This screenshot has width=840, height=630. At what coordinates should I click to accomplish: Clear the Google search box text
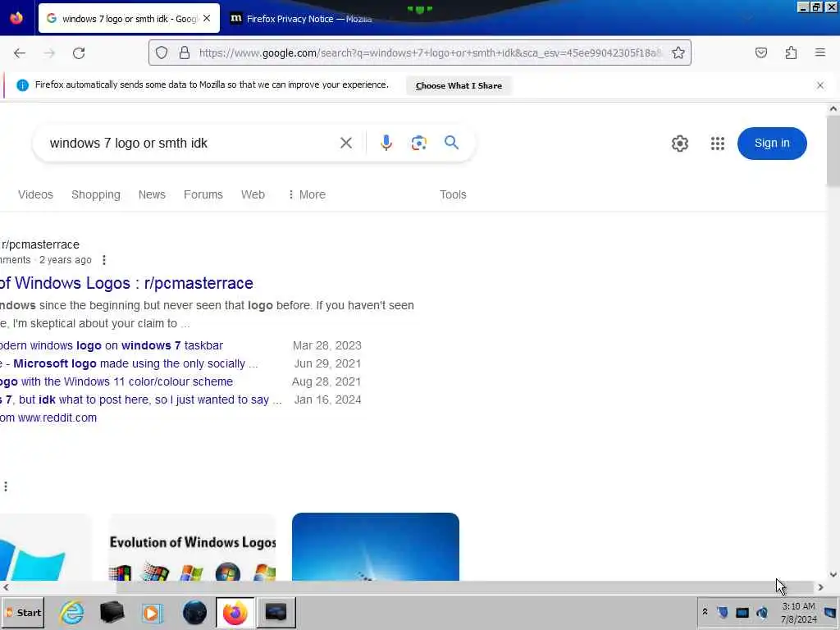coord(346,143)
